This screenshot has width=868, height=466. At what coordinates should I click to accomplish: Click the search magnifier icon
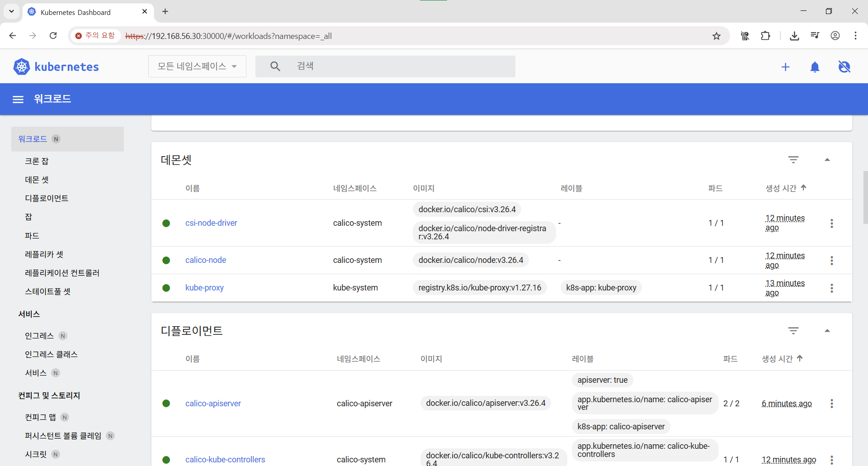(275, 66)
